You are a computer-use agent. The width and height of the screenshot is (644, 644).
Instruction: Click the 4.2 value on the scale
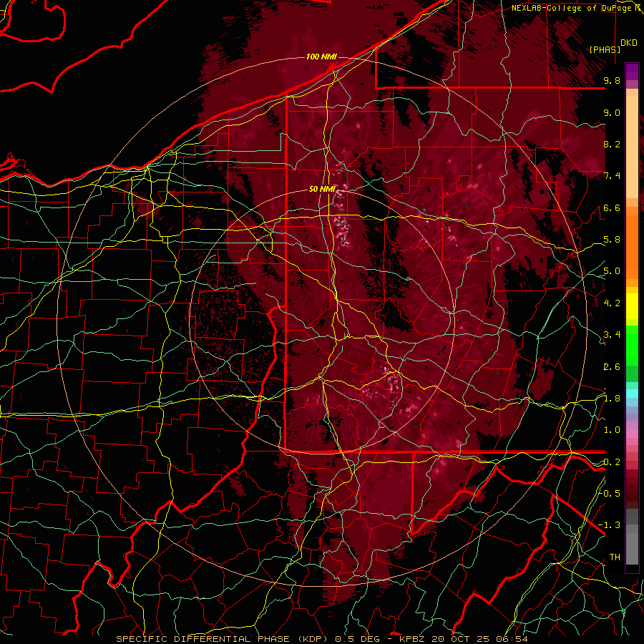(612, 303)
